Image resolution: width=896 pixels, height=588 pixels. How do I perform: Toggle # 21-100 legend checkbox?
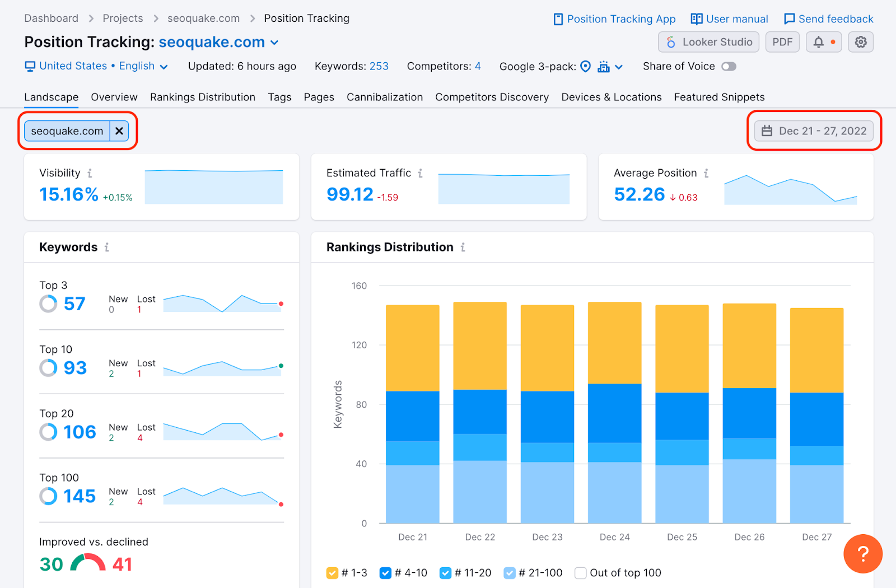(510, 573)
